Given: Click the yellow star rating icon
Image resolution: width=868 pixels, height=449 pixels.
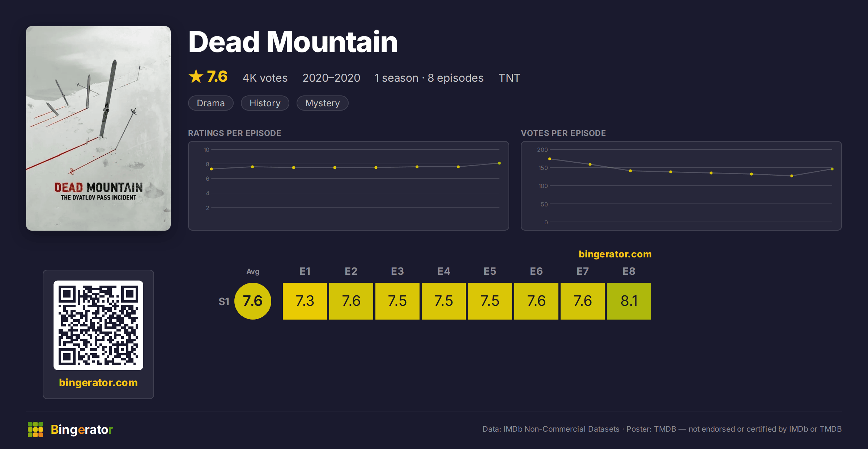Looking at the screenshot, I should tap(196, 77).
